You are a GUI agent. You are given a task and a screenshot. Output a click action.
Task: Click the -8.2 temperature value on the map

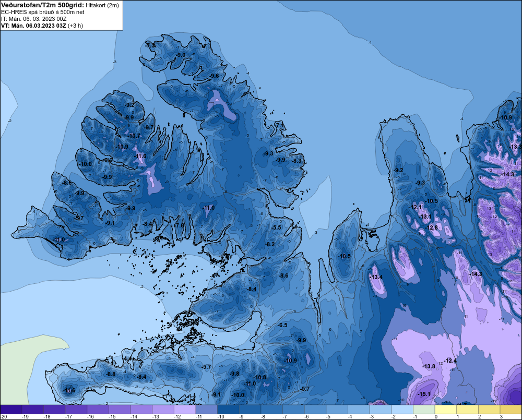(x=270, y=244)
